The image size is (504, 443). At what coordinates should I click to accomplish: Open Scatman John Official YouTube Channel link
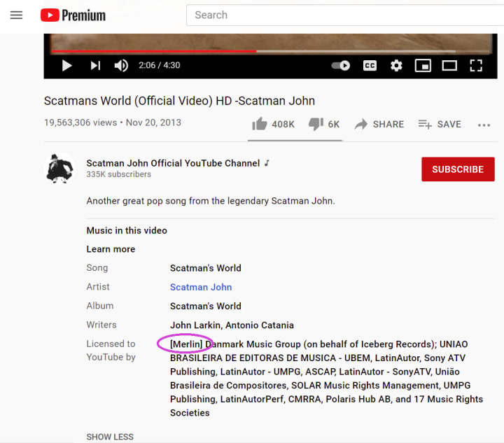(x=173, y=163)
